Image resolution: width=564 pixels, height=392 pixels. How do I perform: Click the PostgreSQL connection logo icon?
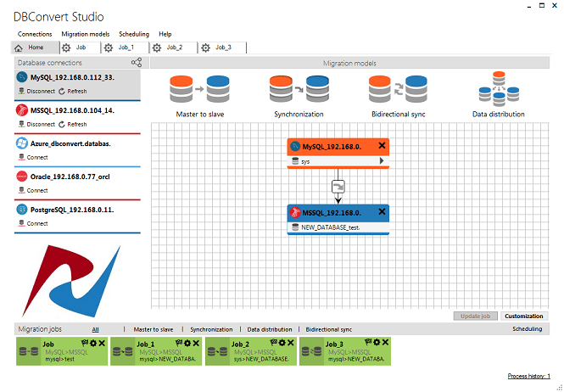click(x=22, y=210)
